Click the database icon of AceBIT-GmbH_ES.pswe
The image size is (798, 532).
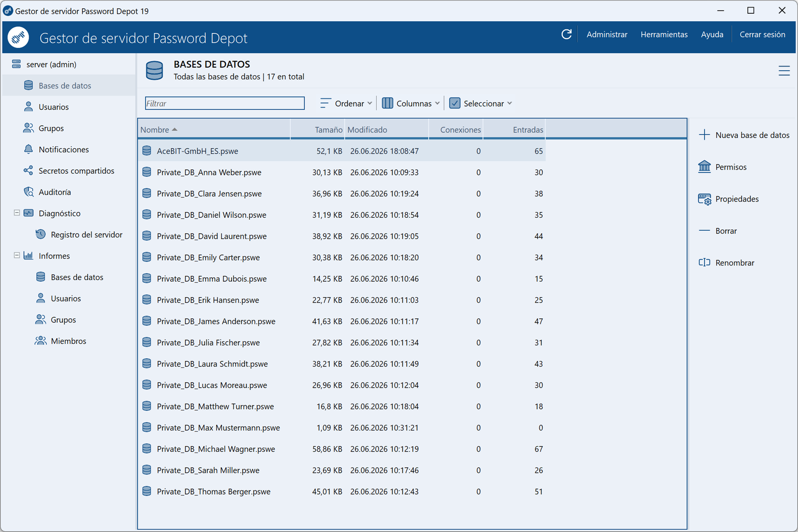[147, 150]
